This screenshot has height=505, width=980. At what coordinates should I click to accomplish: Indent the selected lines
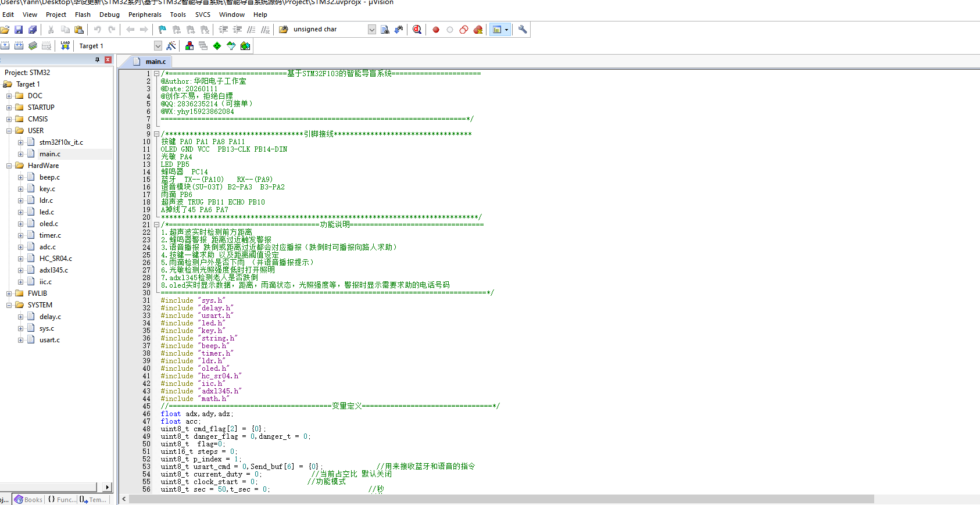point(223,30)
